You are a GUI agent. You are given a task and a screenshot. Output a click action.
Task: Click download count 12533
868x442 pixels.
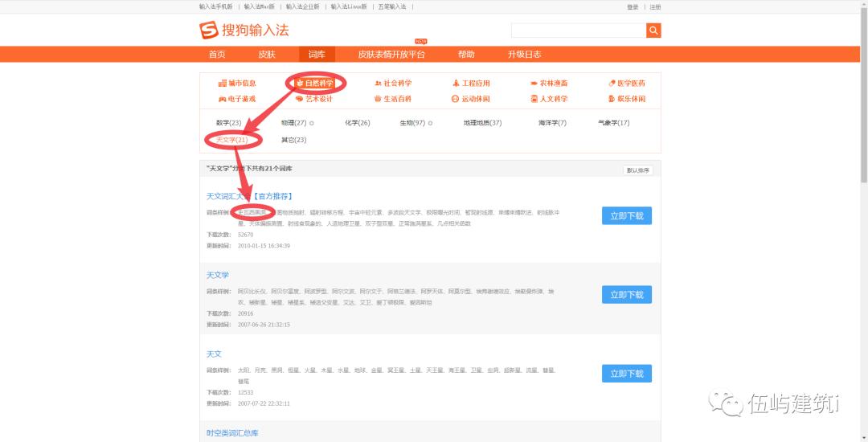245,392
